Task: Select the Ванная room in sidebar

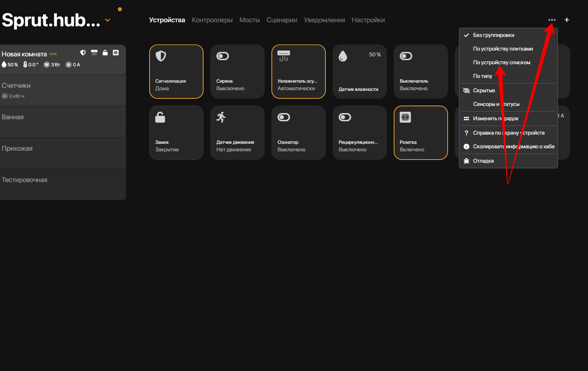Action: [13, 117]
